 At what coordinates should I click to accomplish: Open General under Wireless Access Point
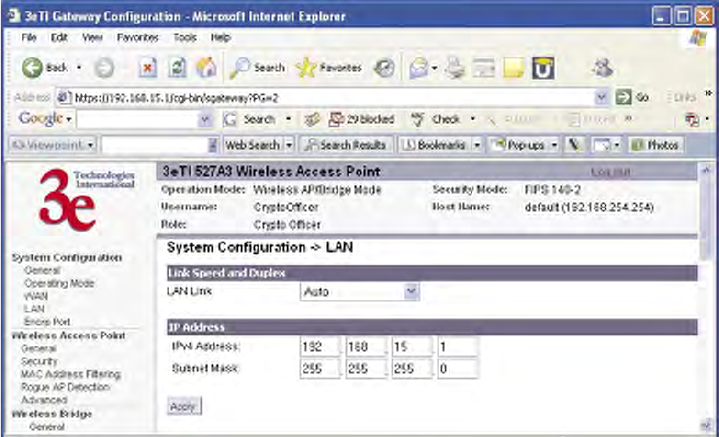[x=39, y=348]
